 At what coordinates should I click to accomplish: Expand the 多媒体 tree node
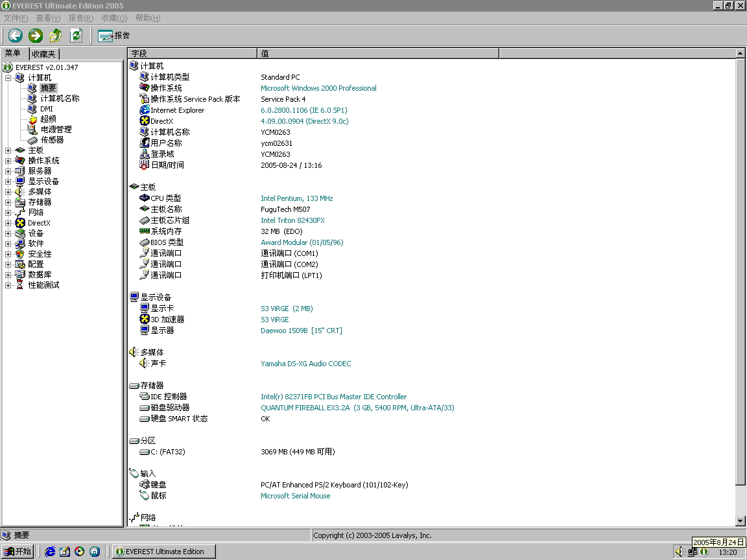(8, 191)
